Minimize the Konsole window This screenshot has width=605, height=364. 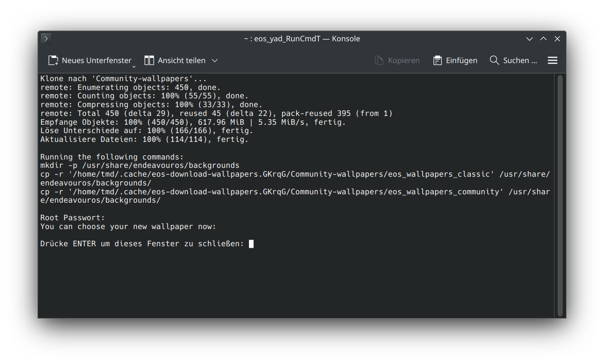(x=529, y=39)
